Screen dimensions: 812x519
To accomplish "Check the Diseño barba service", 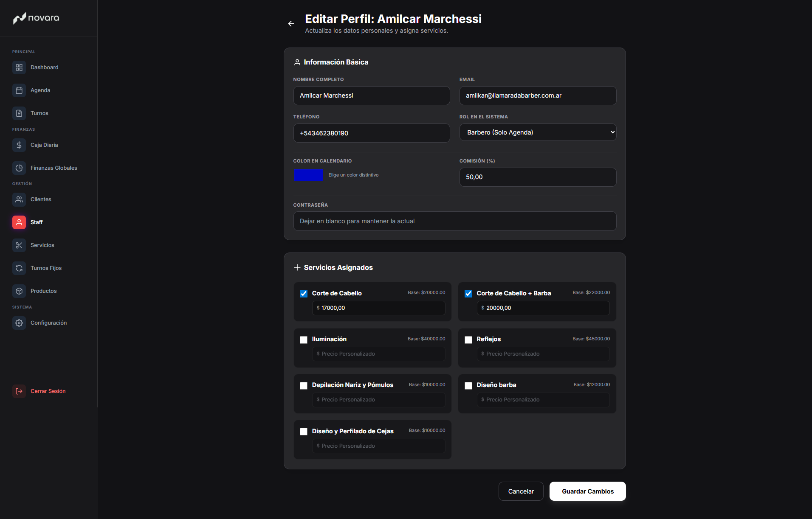I will 468,386.
